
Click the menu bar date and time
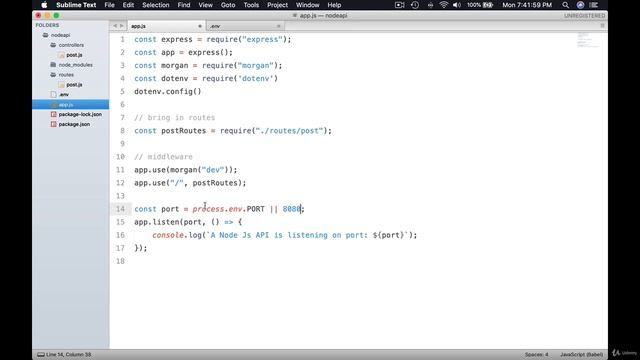click(527, 5)
